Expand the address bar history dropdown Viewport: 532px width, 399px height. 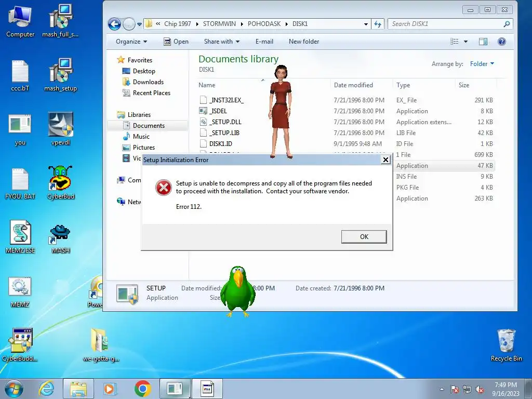(x=366, y=24)
